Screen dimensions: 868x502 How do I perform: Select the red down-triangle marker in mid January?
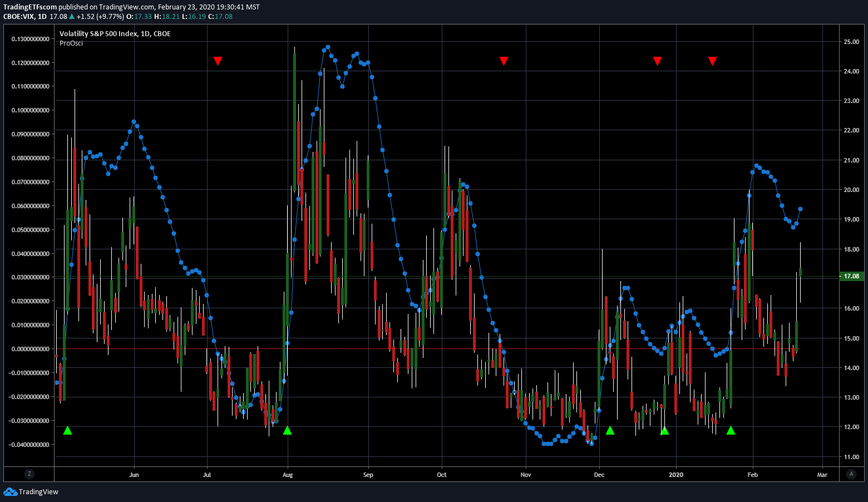[x=712, y=61]
